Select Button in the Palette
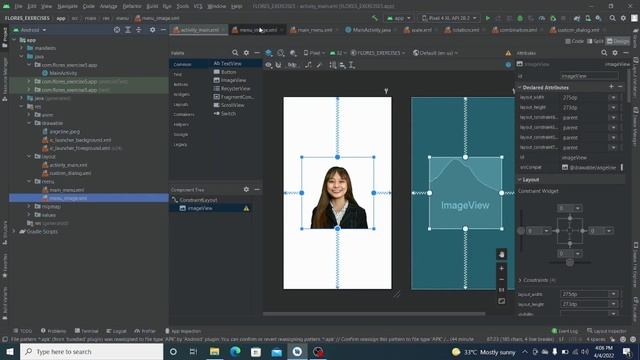Image resolution: width=640 pixels, height=360 pixels. pos(228,72)
